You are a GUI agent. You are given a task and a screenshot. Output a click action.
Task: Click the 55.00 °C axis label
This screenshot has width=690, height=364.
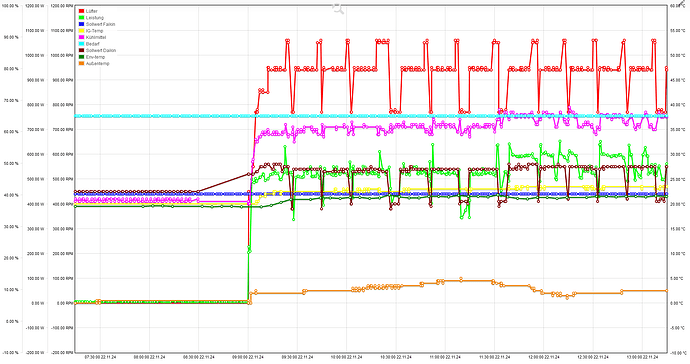[677, 31]
